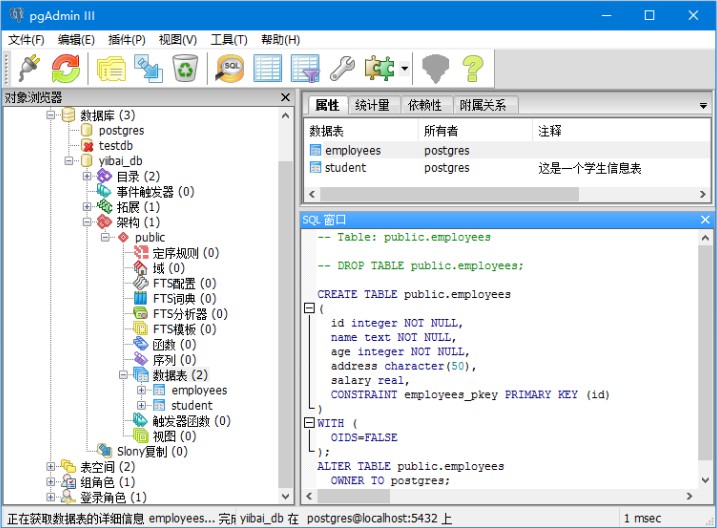The width and height of the screenshot is (717, 528).
Task: Click the properties list horizontal scrollbar
Action: click(449, 194)
